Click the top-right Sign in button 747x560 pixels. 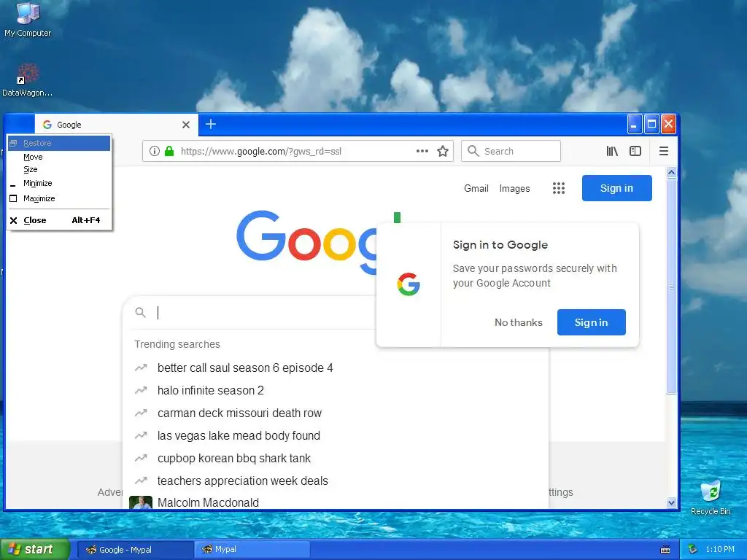[x=617, y=188]
